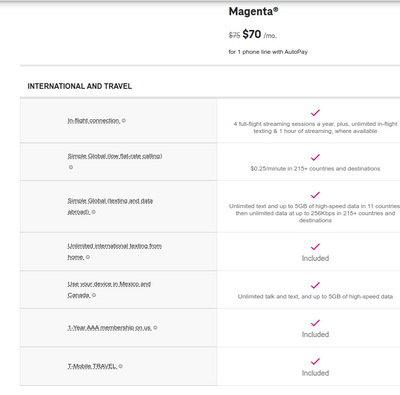Click checkmark in Unlimited international texting row

315,247
